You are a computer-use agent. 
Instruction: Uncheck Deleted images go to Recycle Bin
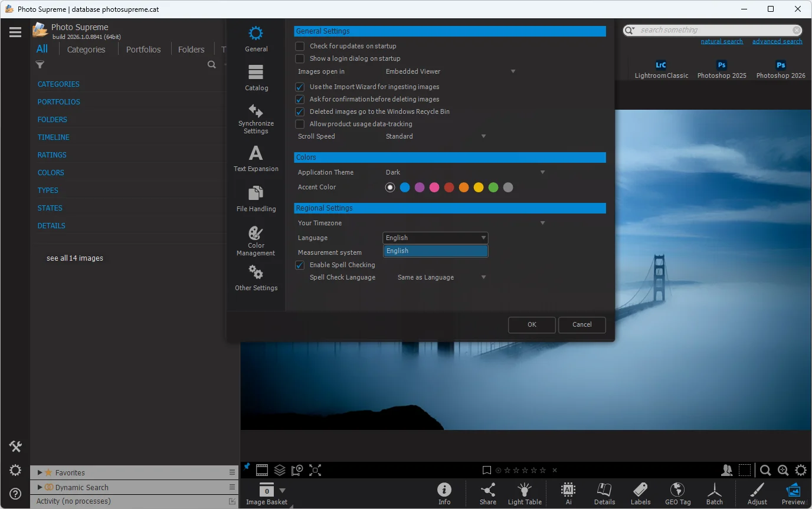click(x=300, y=111)
